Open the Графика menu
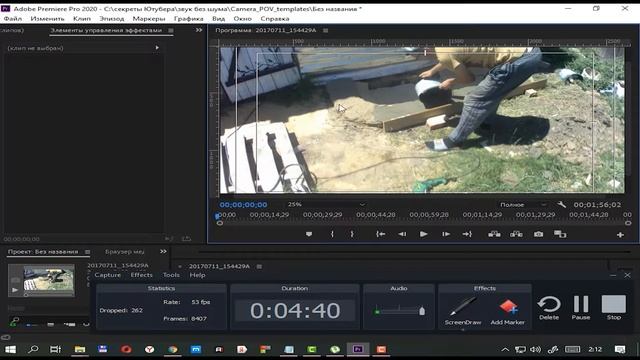The width and height of the screenshot is (640, 360). tap(189, 19)
